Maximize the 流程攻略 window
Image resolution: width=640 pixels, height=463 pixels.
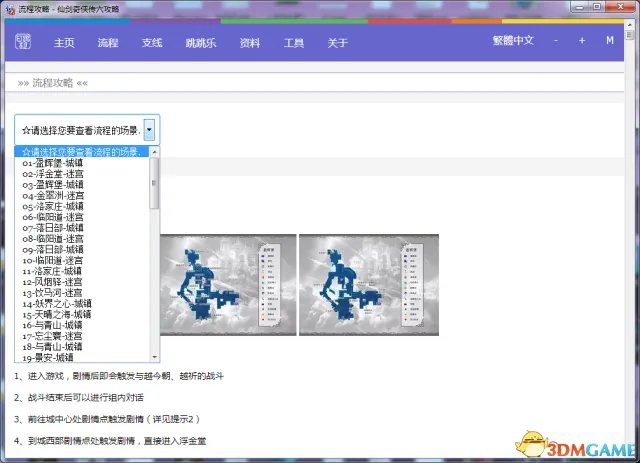[597, 7]
